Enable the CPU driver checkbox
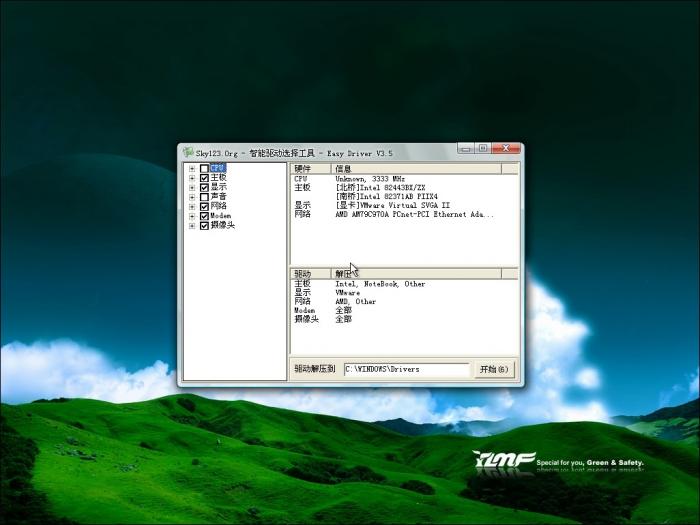Viewport: 700px width, 525px height. (204, 168)
